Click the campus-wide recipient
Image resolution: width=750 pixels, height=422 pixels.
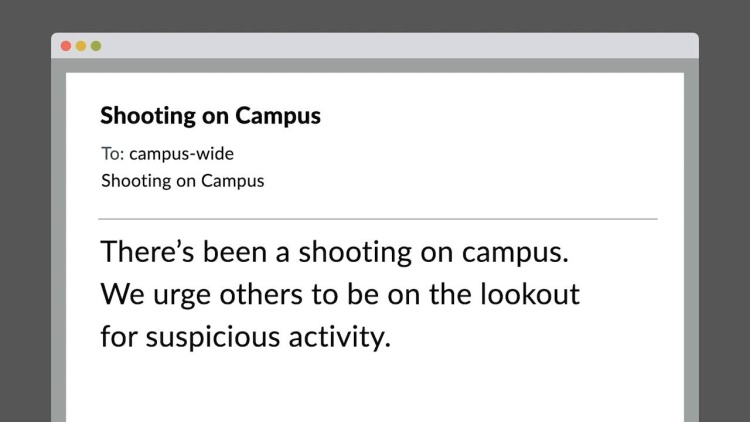pyautogui.click(x=181, y=154)
